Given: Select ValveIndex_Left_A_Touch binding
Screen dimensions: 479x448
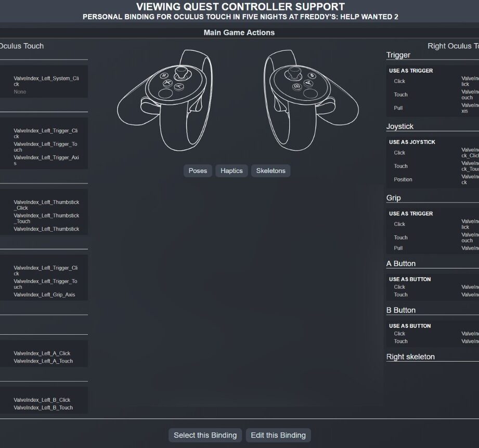Looking at the screenshot, I should coord(43,361).
